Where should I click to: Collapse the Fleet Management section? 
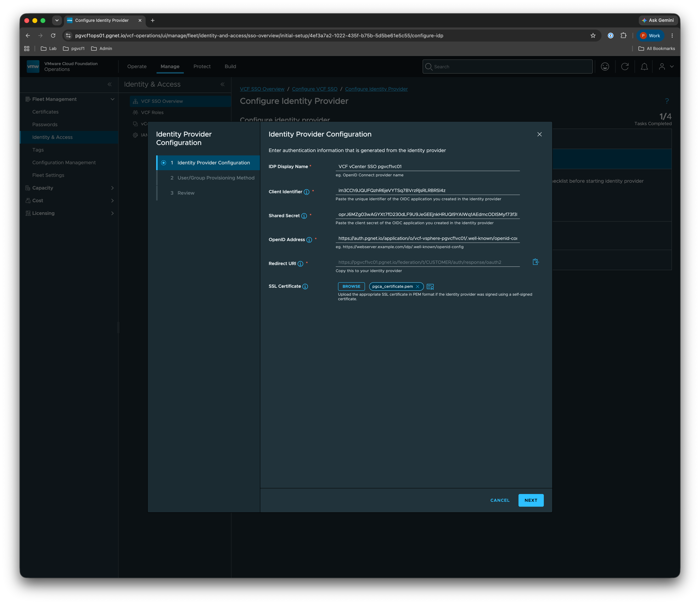click(113, 99)
